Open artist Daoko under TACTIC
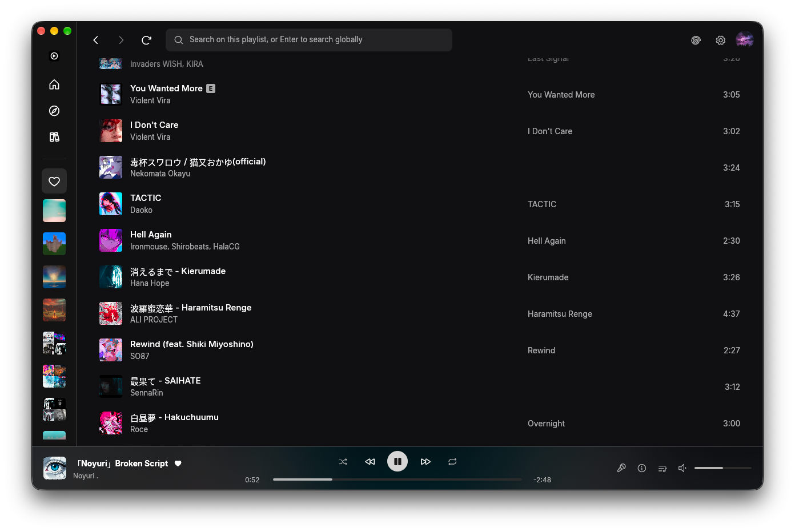Viewport: 795px width, 532px height. tap(141, 210)
